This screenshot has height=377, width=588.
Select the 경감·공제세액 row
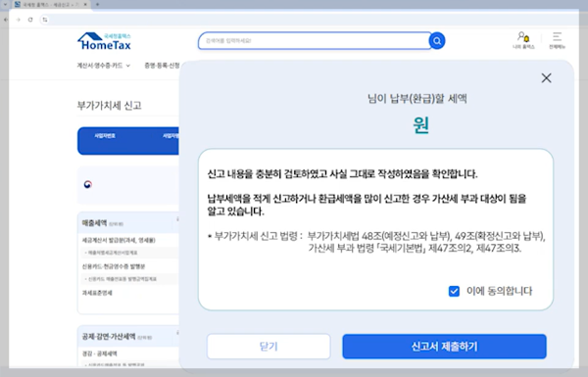(x=99, y=353)
